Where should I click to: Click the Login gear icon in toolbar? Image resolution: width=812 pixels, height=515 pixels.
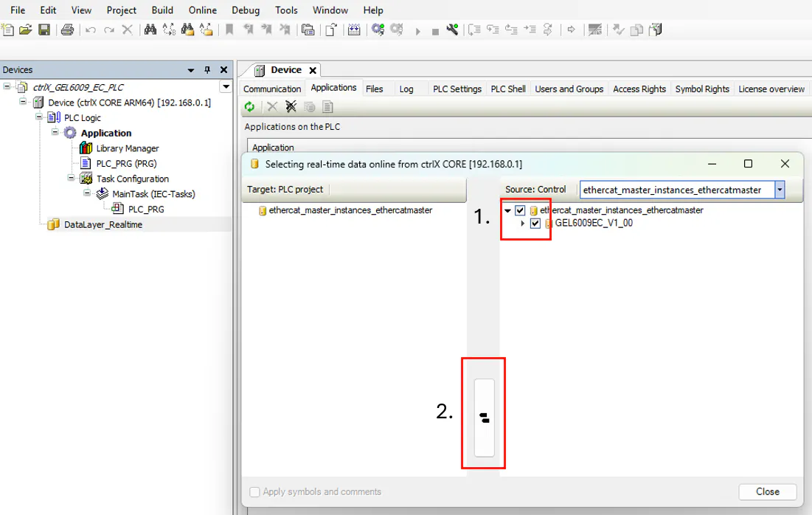pyautogui.click(x=378, y=30)
